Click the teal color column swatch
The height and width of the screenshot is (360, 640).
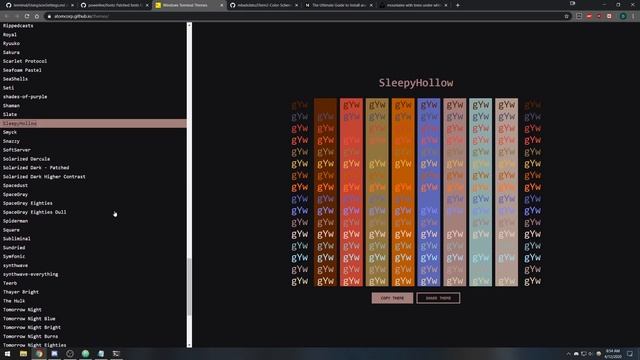tap(480, 192)
